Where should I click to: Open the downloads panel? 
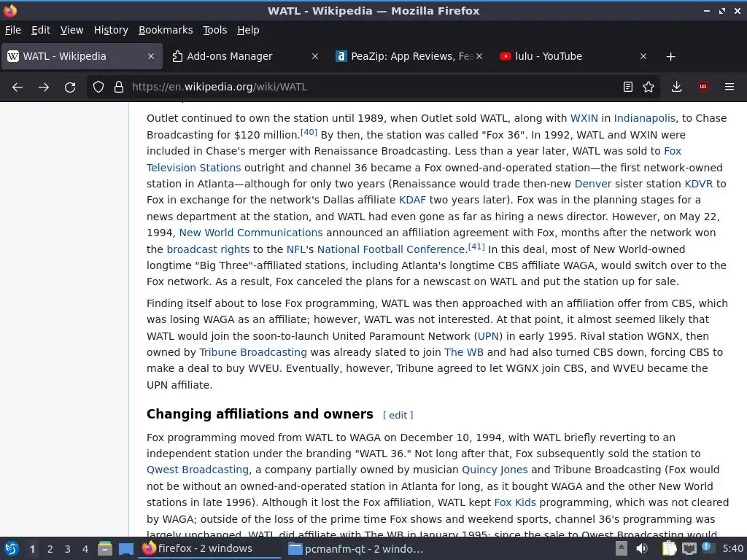pos(676,87)
